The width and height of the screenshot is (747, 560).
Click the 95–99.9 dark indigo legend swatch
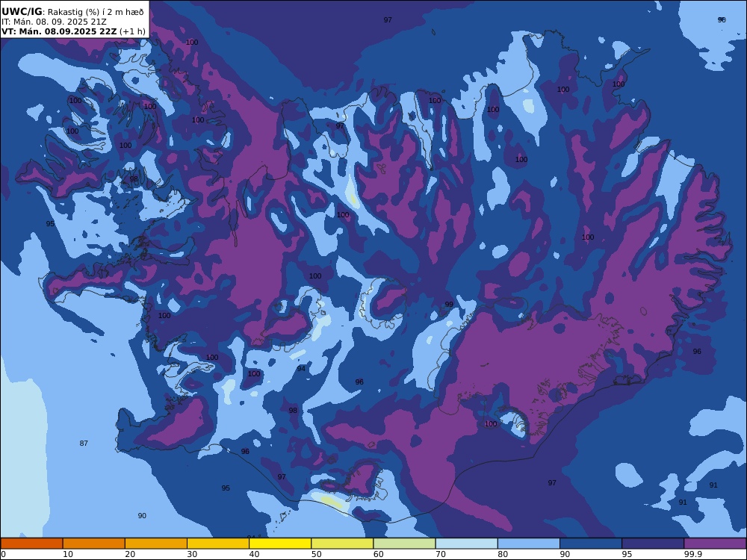(653, 544)
